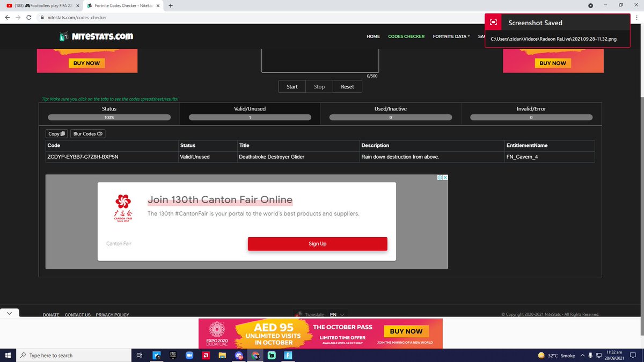Open Epic Games Launcher from taskbar
This screenshot has width=644, height=362.
click(x=173, y=355)
